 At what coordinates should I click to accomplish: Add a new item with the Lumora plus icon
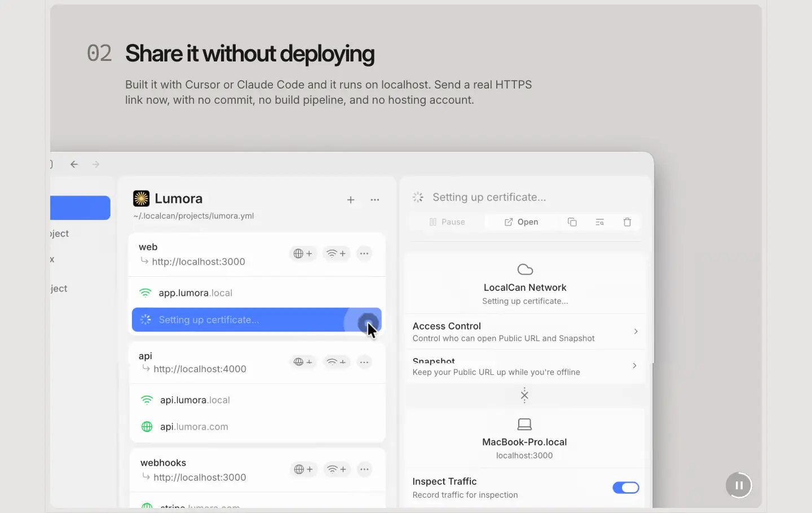351,200
